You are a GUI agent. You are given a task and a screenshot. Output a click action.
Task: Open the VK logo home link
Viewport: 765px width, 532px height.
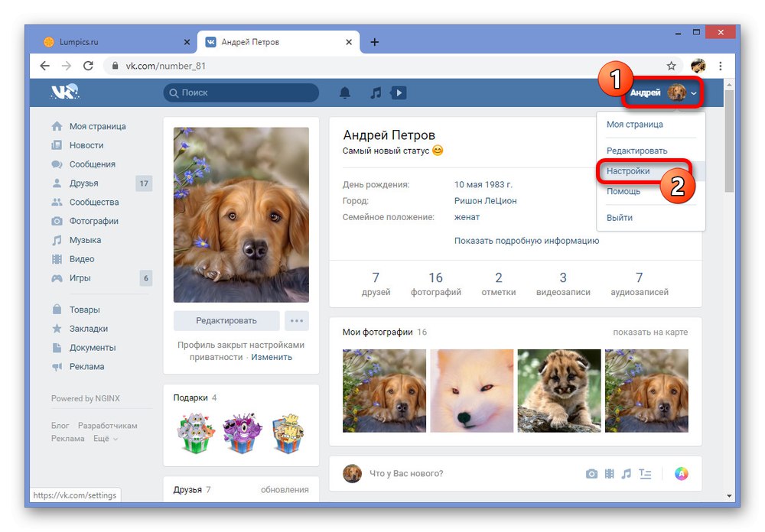click(x=65, y=92)
